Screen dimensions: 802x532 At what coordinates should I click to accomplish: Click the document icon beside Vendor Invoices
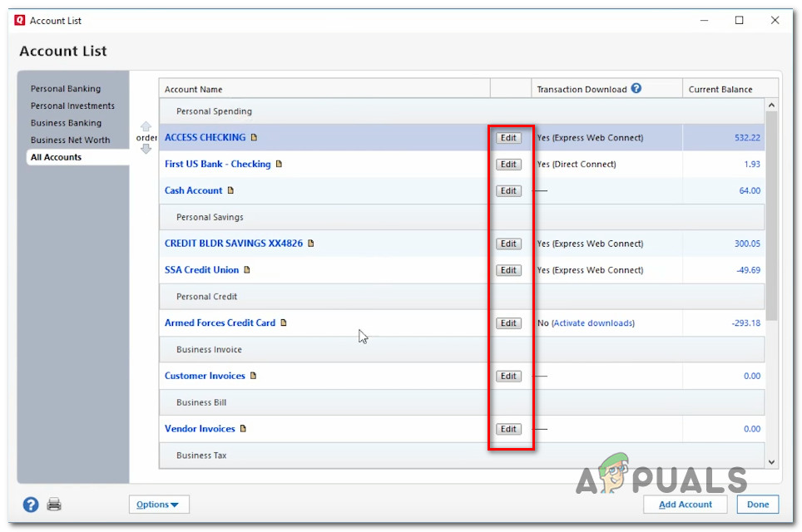pyautogui.click(x=244, y=428)
